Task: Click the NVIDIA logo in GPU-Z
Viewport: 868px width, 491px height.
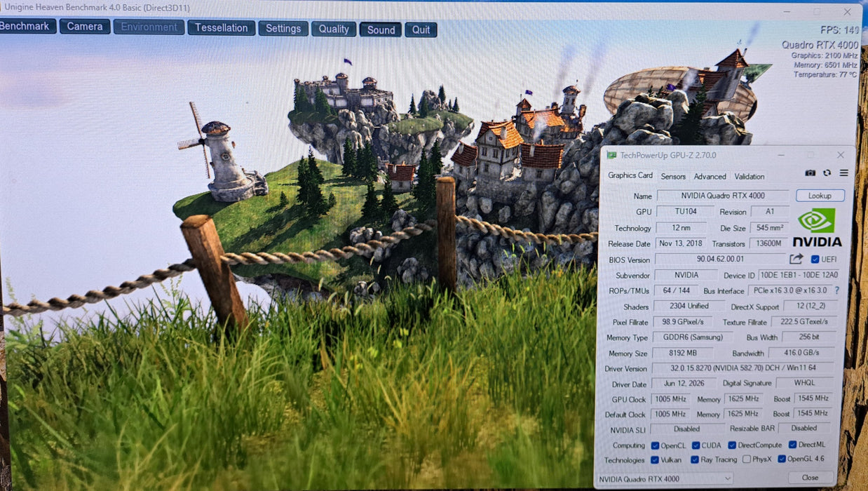Action: coord(817,228)
